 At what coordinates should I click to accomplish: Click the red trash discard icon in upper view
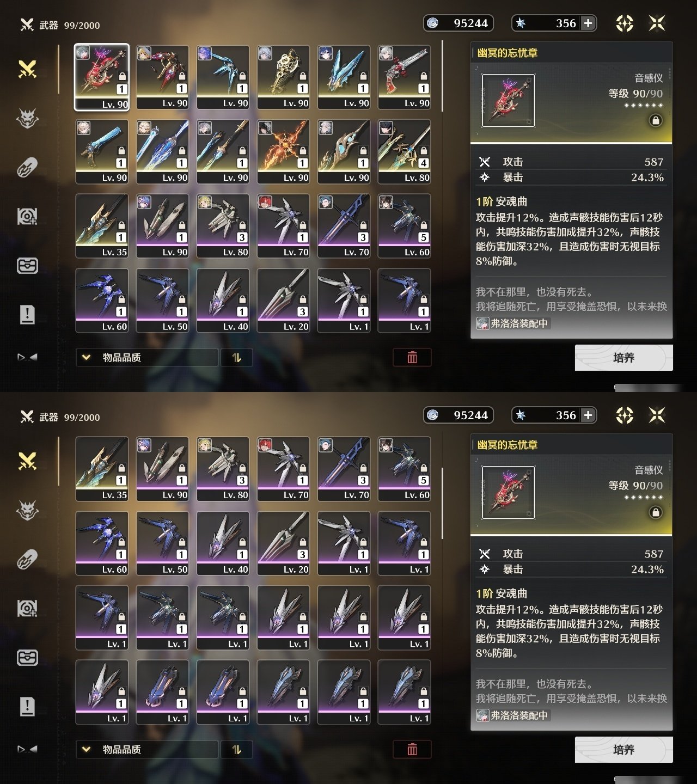[412, 357]
